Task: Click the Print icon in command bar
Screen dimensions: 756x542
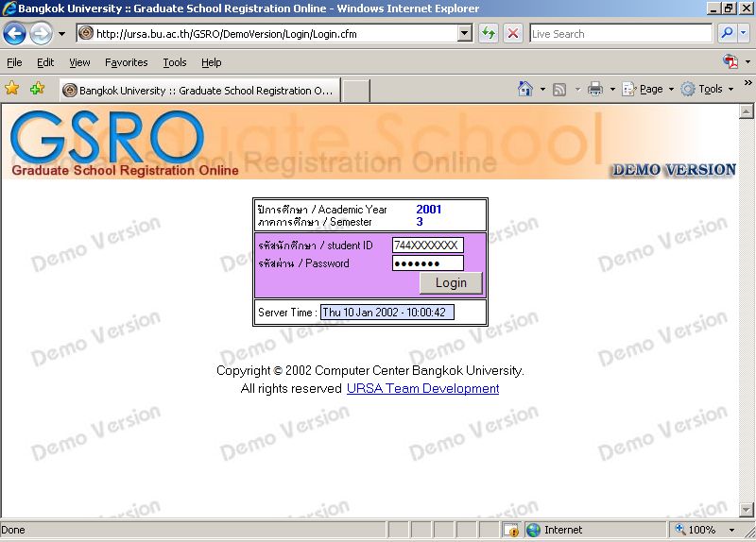Action: click(x=595, y=89)
